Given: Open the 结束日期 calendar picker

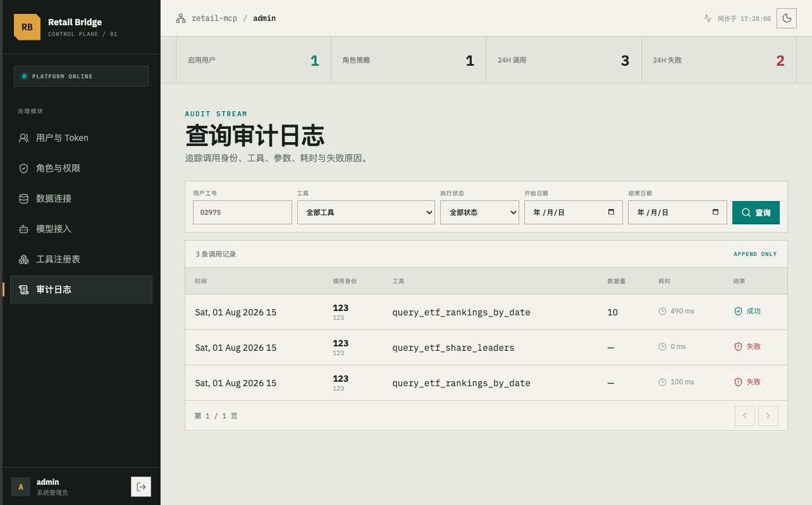Looking at the screenshot, I should 715,212.
